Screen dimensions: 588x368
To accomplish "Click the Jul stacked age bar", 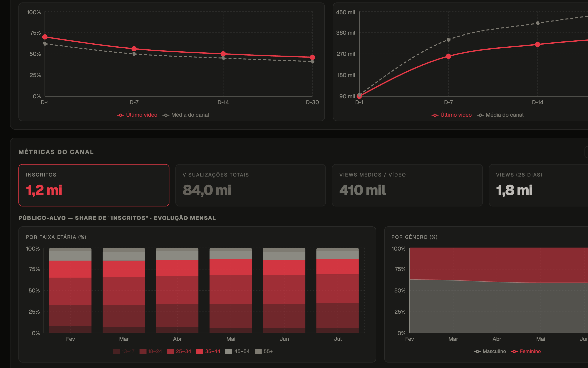I will pos(338,290).
